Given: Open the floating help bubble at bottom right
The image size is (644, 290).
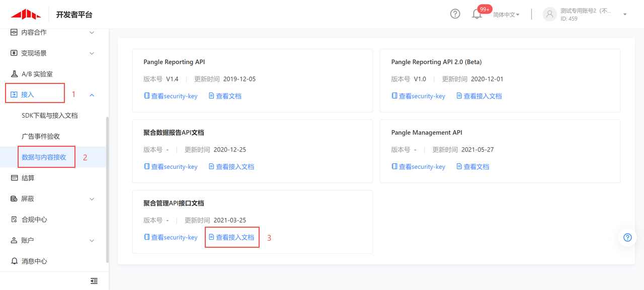Looking at the screenshot, I should (x=627, y=237).
